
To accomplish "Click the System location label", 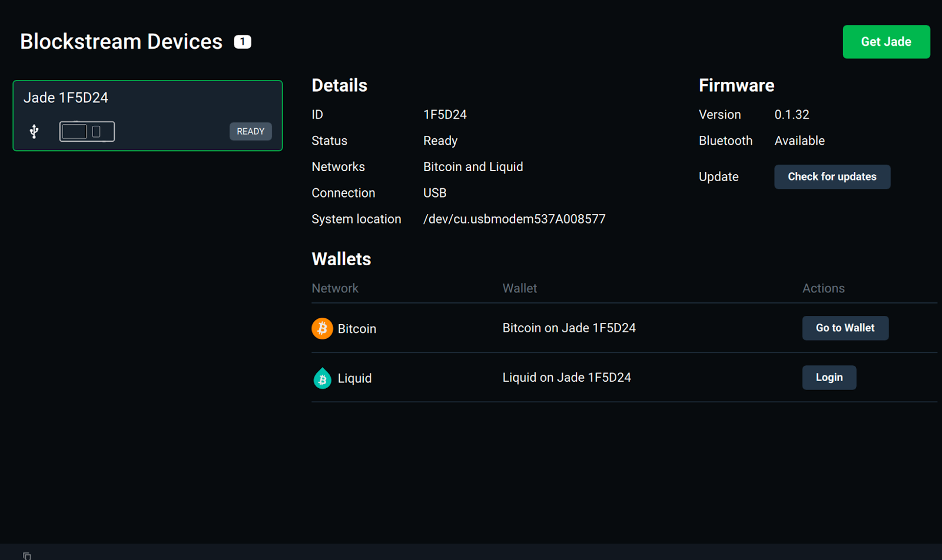I will 356,219.
